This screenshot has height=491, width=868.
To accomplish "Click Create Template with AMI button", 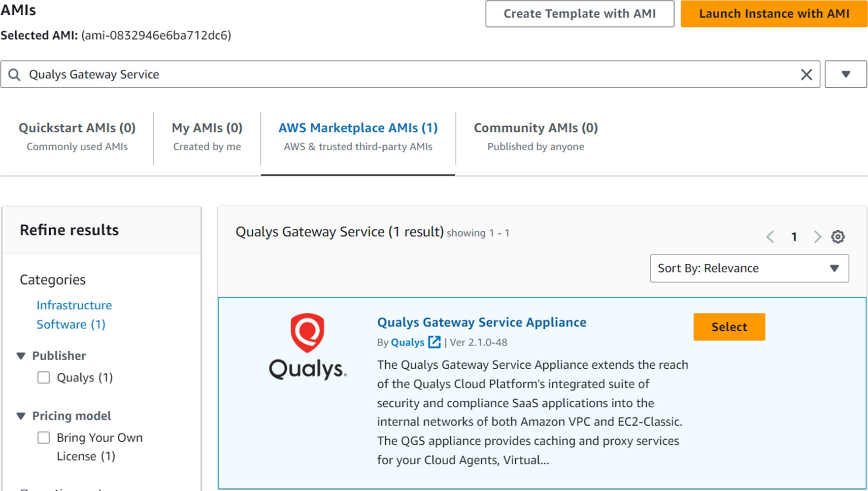I will pos(580,14).
